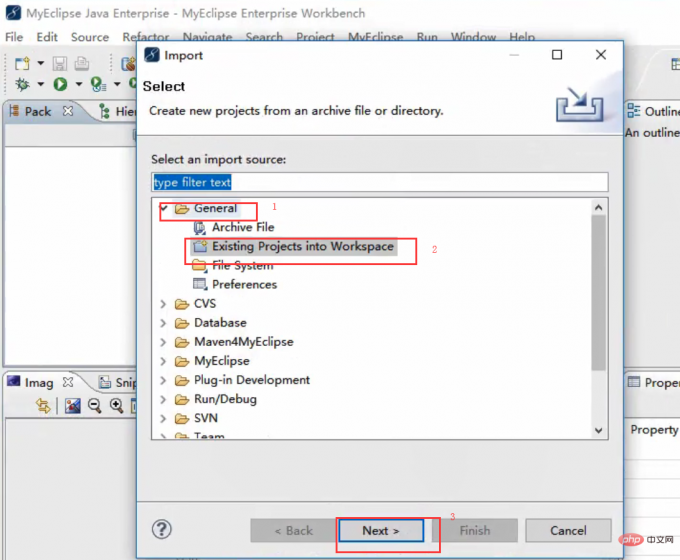The width and height of the screenshot is (680, 560).
Task: Click the Help question mark icon
Action: (162, 529)
